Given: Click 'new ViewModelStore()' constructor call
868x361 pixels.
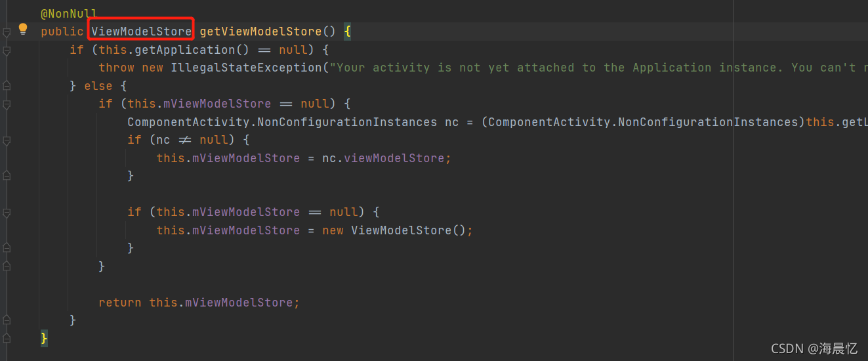Looking at the screenshot, I should pyautogui.click(x=394, y=230).
